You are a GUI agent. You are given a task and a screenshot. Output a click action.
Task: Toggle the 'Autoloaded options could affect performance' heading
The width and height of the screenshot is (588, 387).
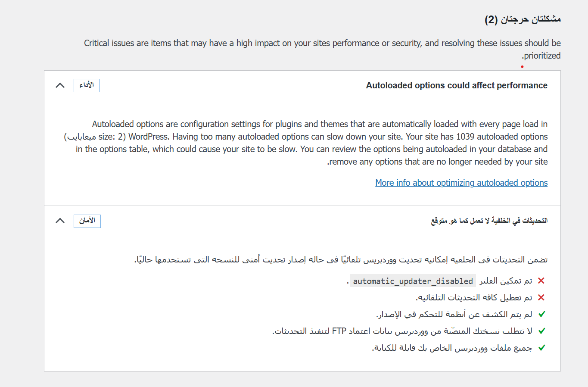tap(457, 85)
